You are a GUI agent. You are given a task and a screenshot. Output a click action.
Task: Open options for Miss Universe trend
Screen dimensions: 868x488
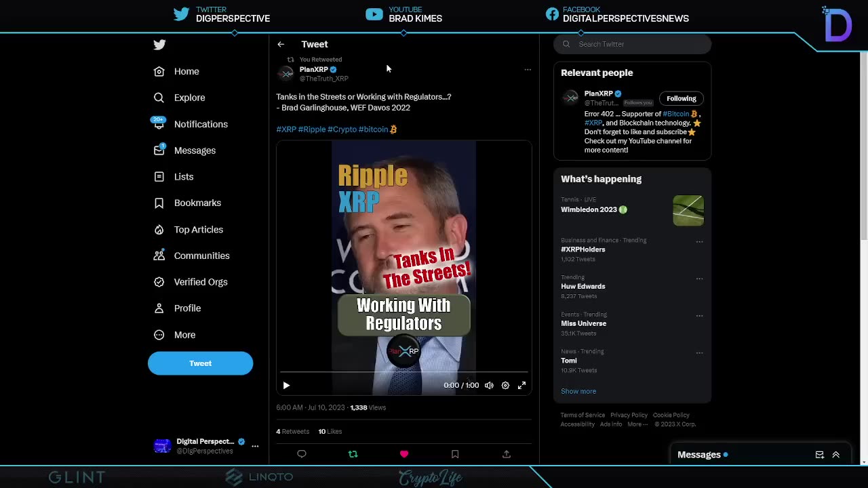click(x=699, y=316)
